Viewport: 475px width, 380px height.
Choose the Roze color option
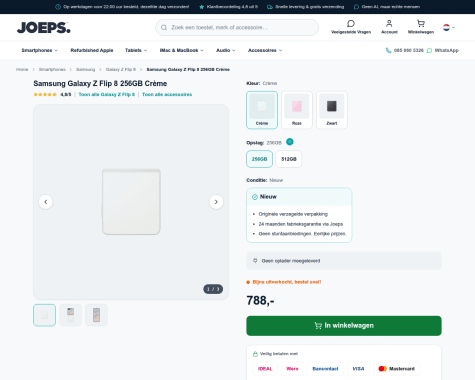[x=297, y=110]
